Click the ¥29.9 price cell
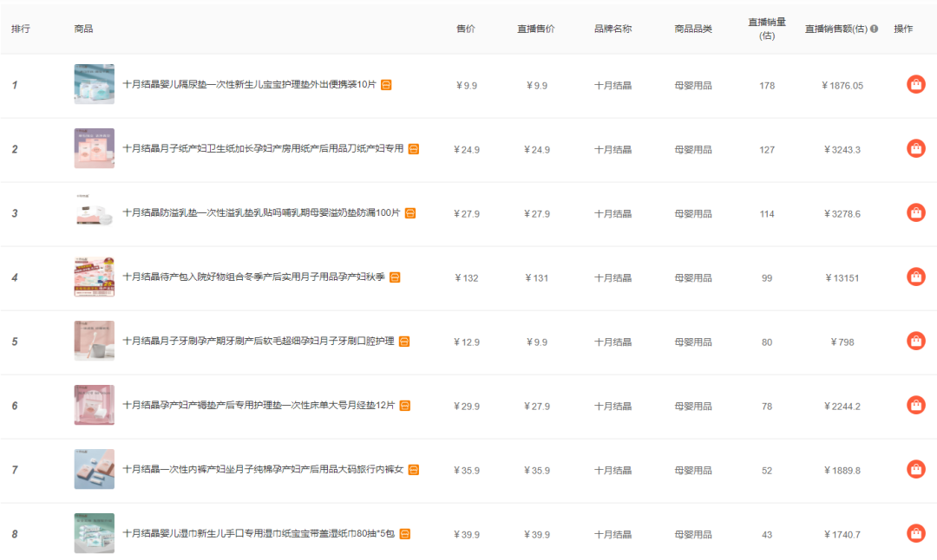 (466, 407)
